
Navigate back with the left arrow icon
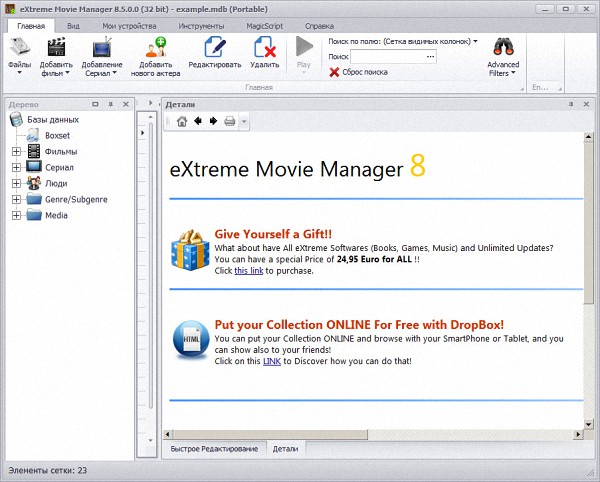198,121
